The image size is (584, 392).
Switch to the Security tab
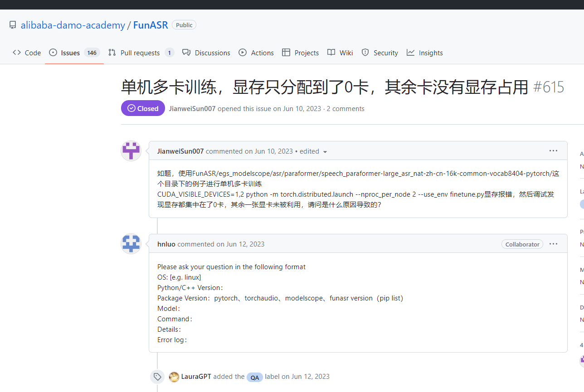click(380, 53)
